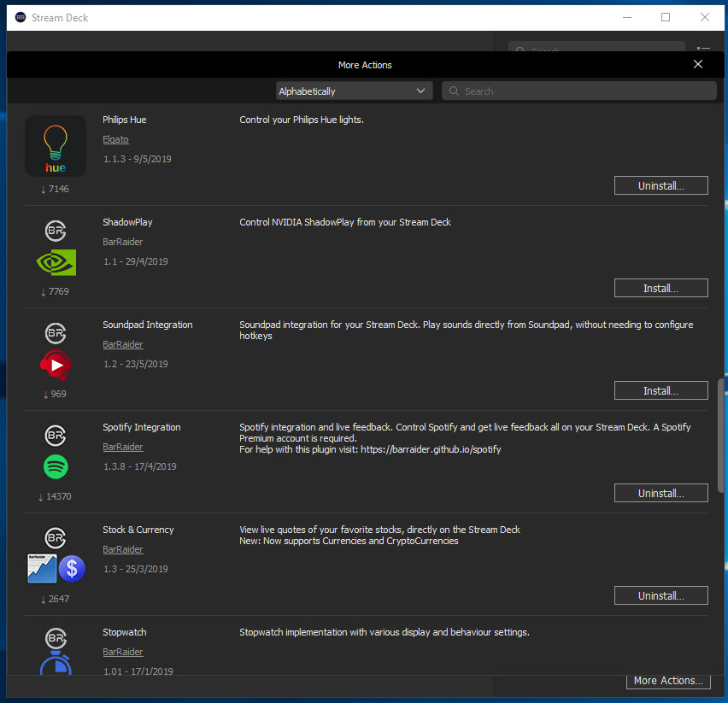Viewport: 728px width, 703px height.
Task: Click the BarRaider logo above Spotify icon
Action: [x=56, y=436]
